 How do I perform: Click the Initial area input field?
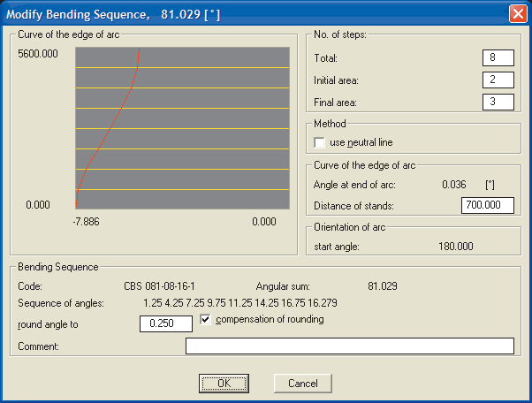(x=498, y=80)
